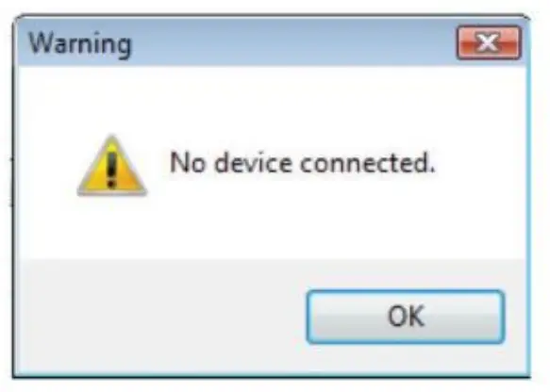The height and width of the screenshot is (392, 550).
Task: Click the title bar between Warning and X
Action: pos(294,42)
